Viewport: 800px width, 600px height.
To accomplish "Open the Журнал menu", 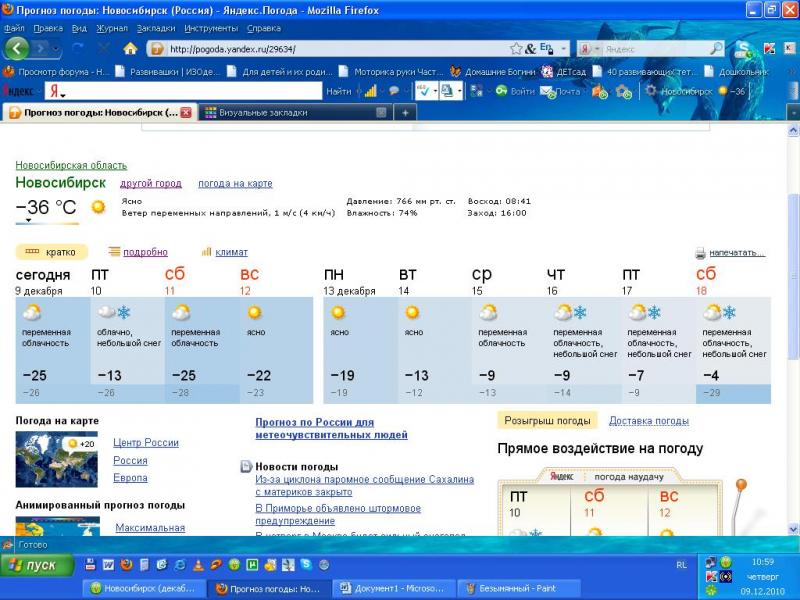I will pyautogui.click(x=112, y=29).
